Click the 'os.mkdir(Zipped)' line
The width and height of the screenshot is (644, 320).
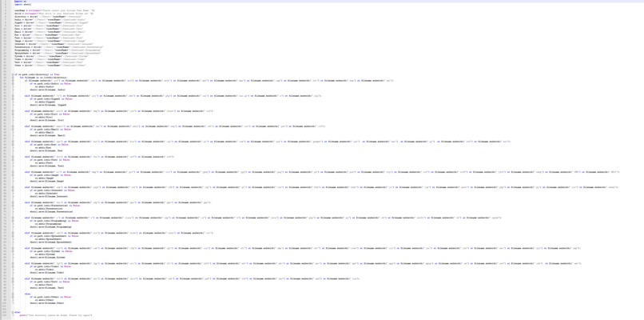pyautogui.click(x=45, y=102)
